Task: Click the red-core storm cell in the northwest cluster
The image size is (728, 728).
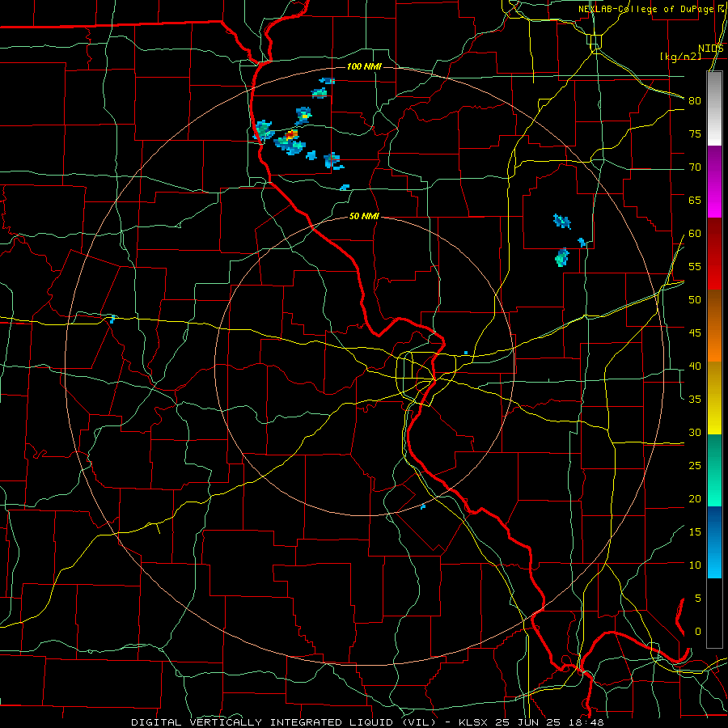Action: pyautogui.click(x=290, y=135)
